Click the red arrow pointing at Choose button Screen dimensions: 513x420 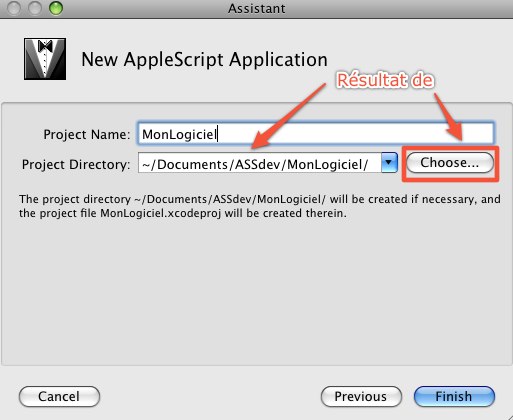pos(449,117)
